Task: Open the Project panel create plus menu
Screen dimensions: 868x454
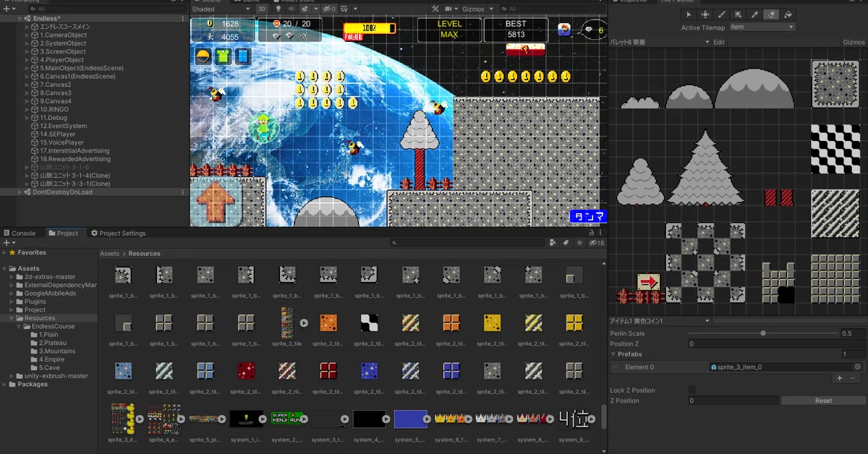Action: pyautogui.click(x=8, y=243)
